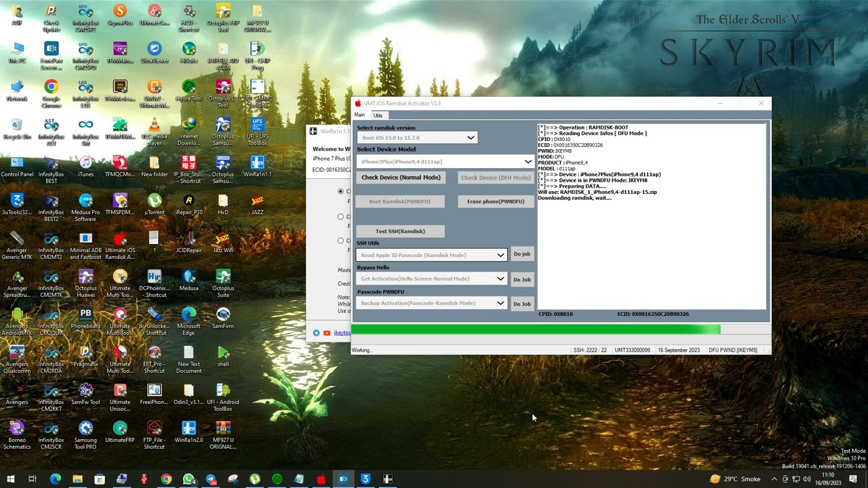Open the µTorrent desktop shortcut
This screenshot has height=488, width=868.
(x=154, y=205)
